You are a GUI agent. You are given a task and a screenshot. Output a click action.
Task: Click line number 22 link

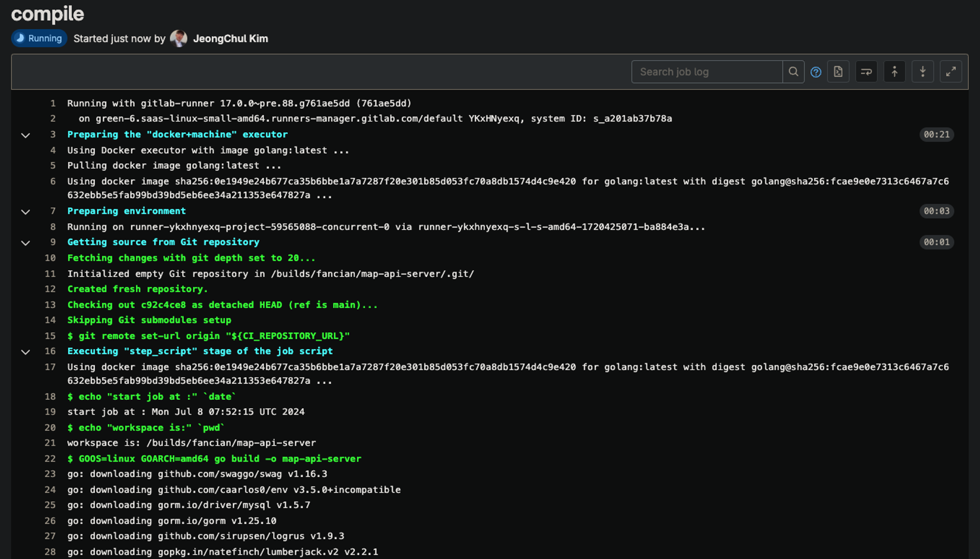point(50,458)
